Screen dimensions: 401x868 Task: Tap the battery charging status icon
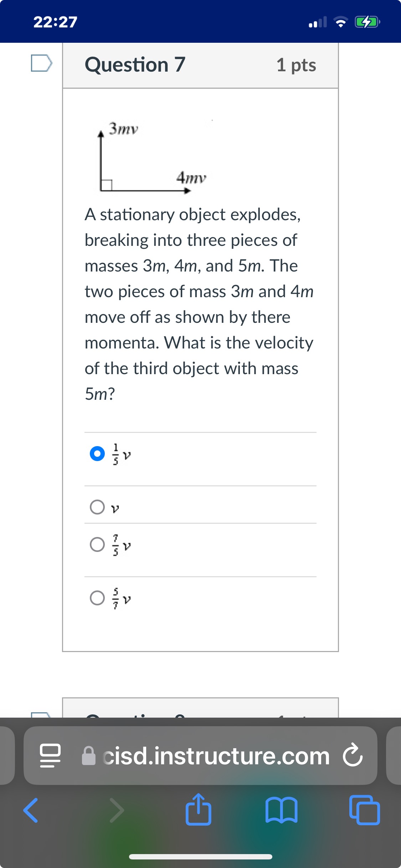[367, 22]
